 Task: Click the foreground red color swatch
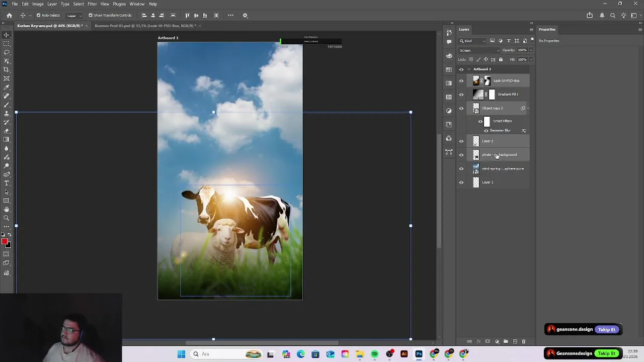(x=5, y=242)
